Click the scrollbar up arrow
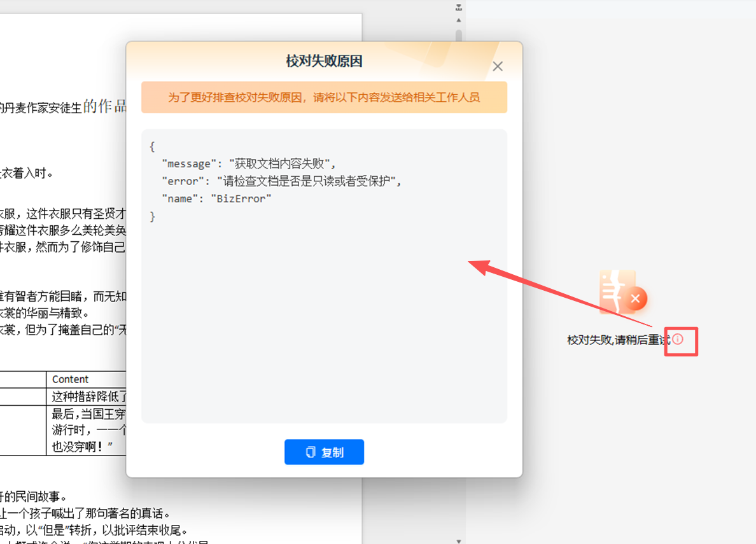 [x=458, y=20]
